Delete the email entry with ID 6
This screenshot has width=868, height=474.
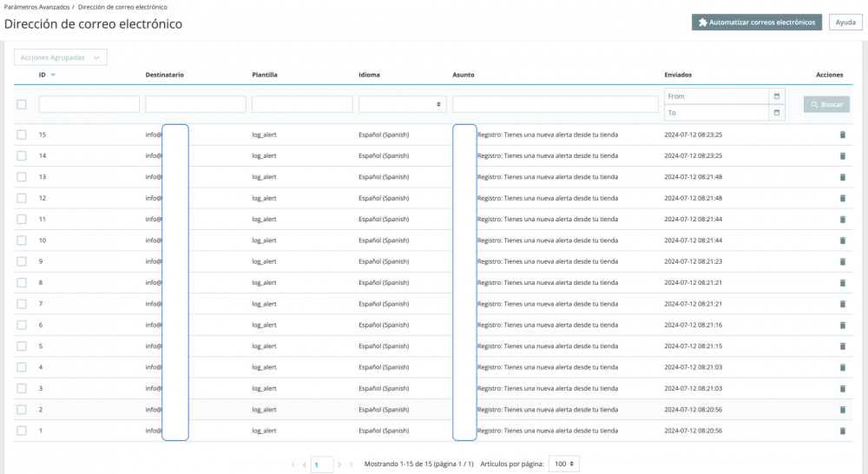841,325
